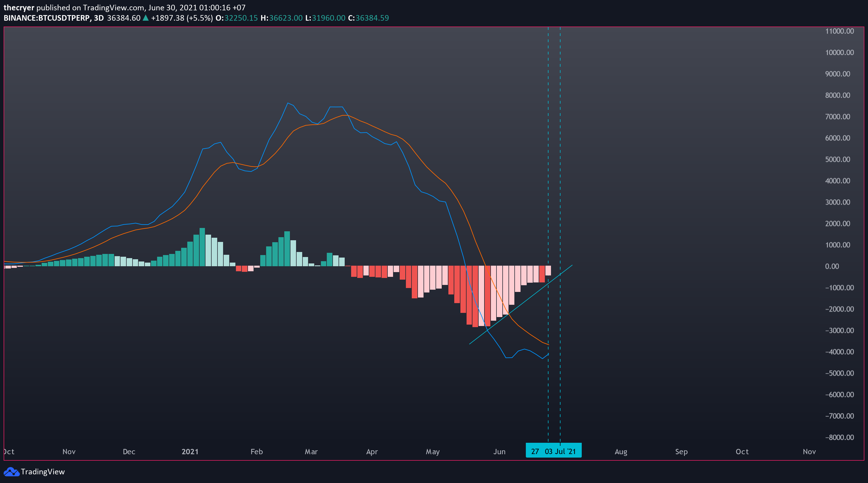Click the TradingView cloud logo icon
The image size is (868, 483).
[x=12, y=472]
